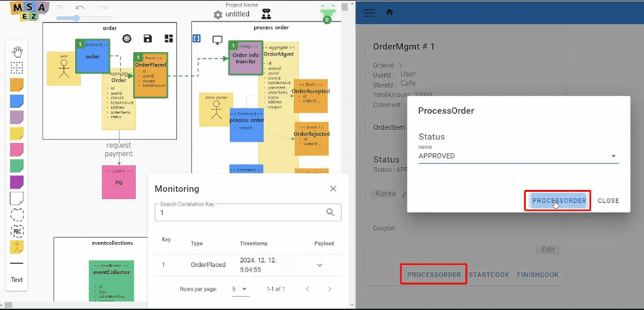Click the undo arrow icon
The width and height of the screenshot is (644, 310).
click(80, 8)
